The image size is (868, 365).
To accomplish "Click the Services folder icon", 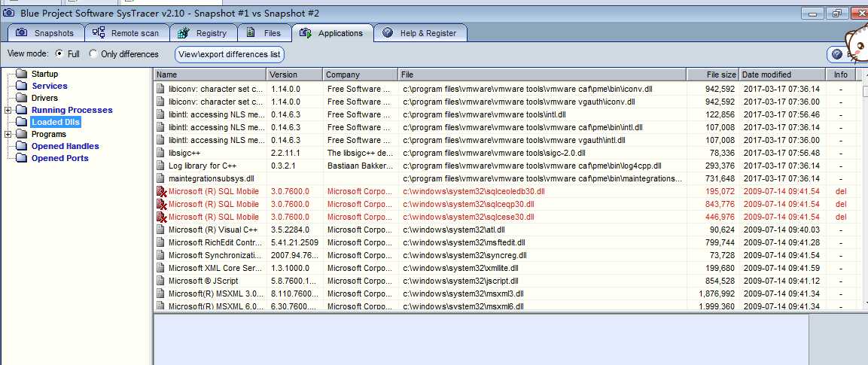I will click(x=21, y=86).
